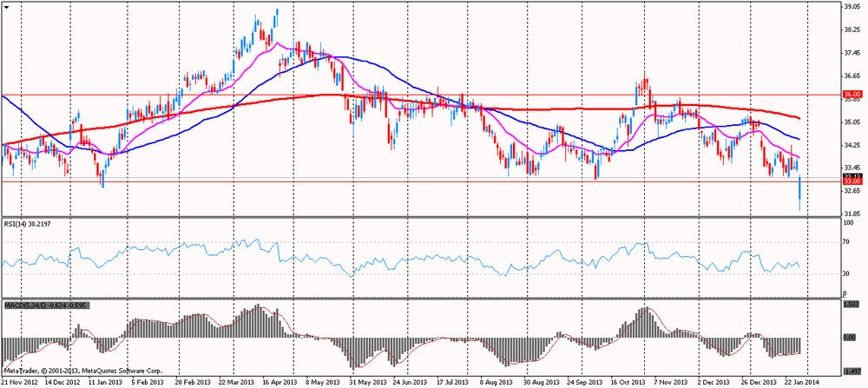This screenshot has height=388, width=868.
Task: Click the small black triangle at chart top-left
Action: 6,7
